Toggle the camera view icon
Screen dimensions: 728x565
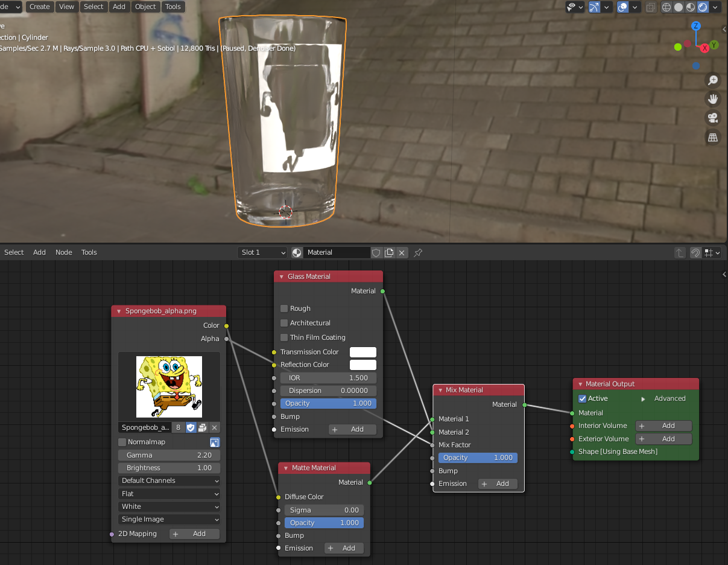coord(713,118)
